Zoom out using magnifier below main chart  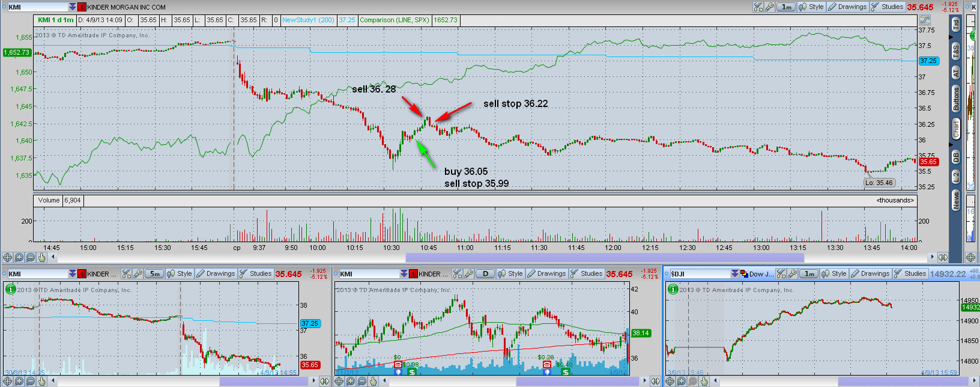[x=31, y=257]
